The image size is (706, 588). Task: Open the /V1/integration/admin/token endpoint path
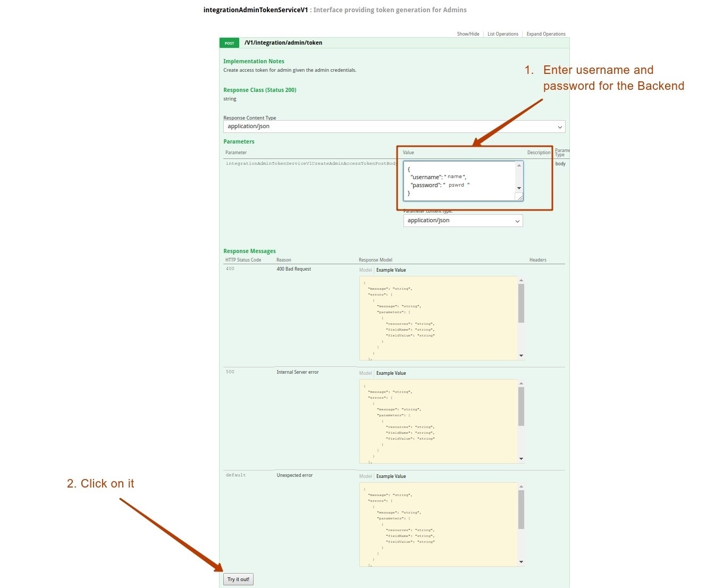283,43
